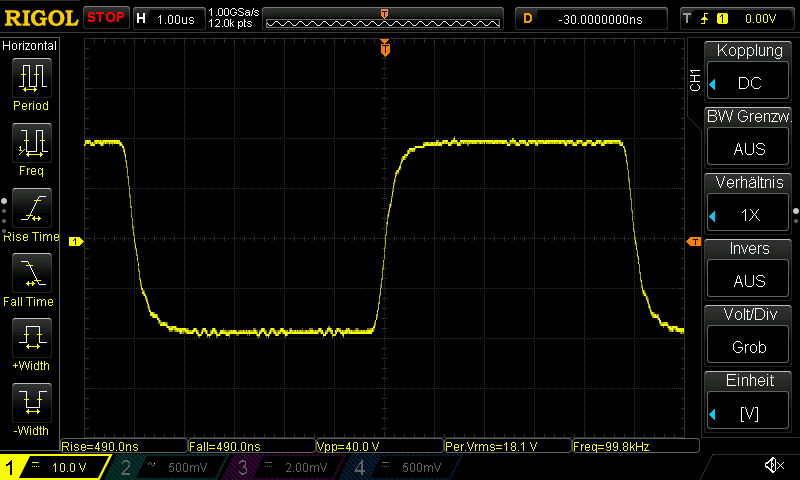Click the trigger T marker in memory bar

pos(384,13)
